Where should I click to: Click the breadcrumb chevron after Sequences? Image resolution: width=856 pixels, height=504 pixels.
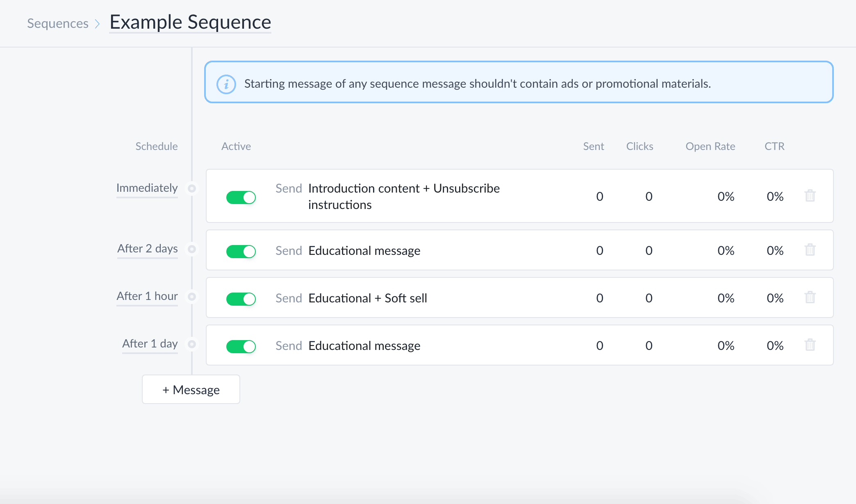click(98, 24)
